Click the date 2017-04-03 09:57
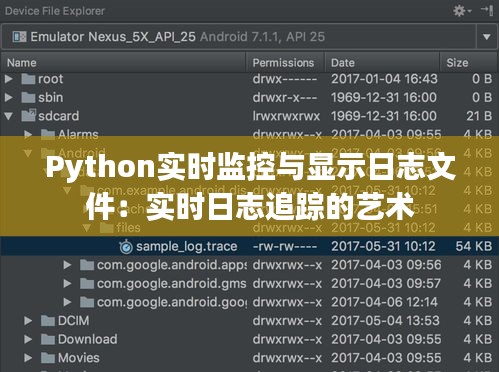 (386, 283)
